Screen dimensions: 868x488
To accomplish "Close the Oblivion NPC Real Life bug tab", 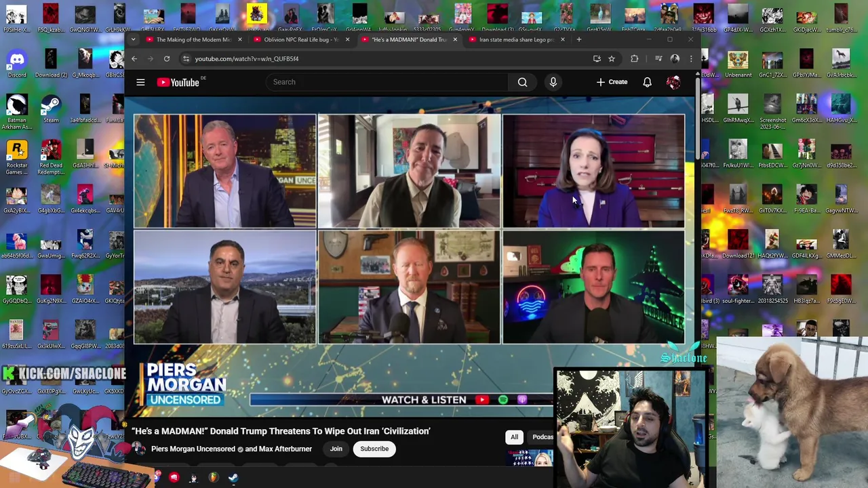I will pos(347,39).
